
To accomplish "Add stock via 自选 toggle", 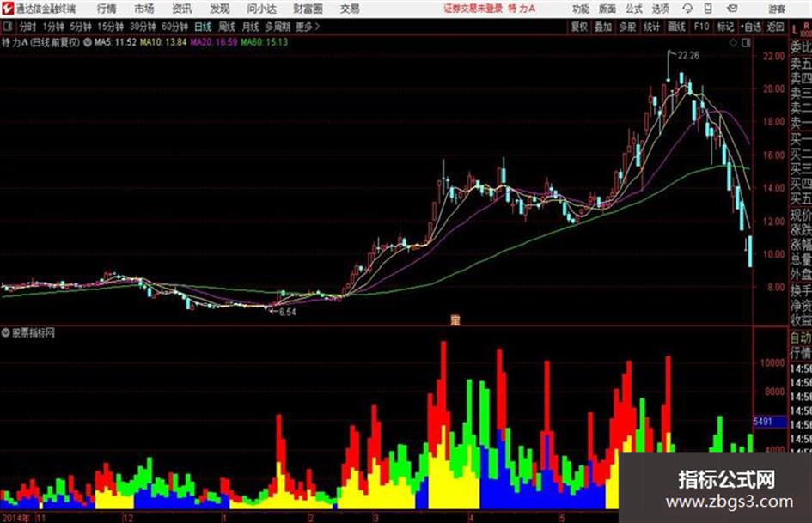I will [750, 27].
